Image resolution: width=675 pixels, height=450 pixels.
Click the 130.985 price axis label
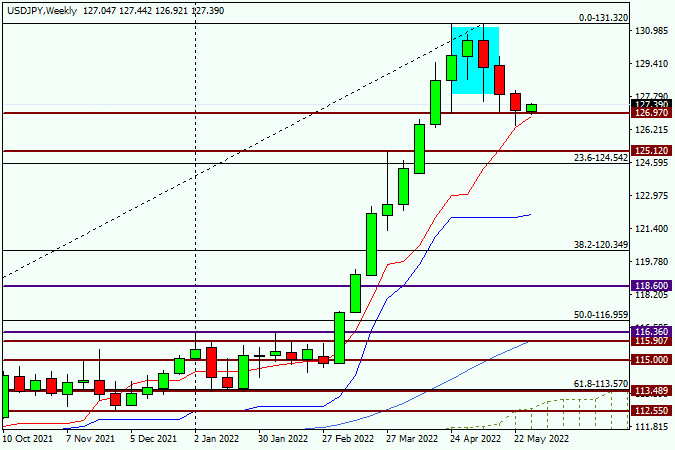click(652, 31)
